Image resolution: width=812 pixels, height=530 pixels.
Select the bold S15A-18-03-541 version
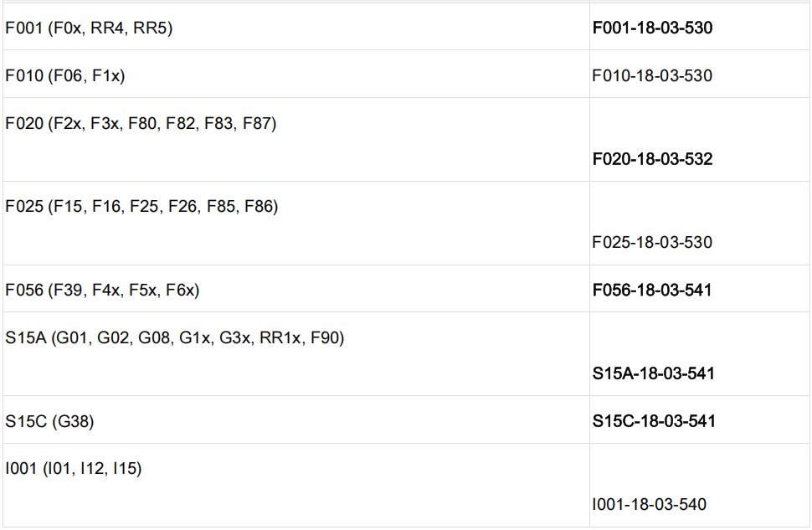653,373
